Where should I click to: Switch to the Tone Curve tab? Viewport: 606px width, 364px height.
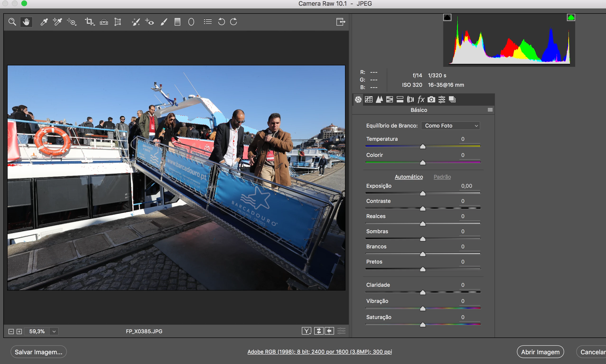coord(368,99)
